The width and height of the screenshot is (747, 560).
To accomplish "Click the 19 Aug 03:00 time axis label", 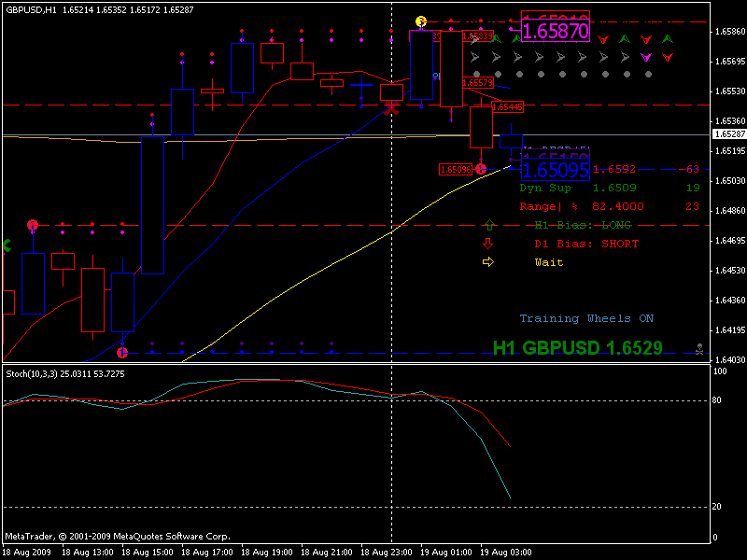I will click(x=506, y=553).
